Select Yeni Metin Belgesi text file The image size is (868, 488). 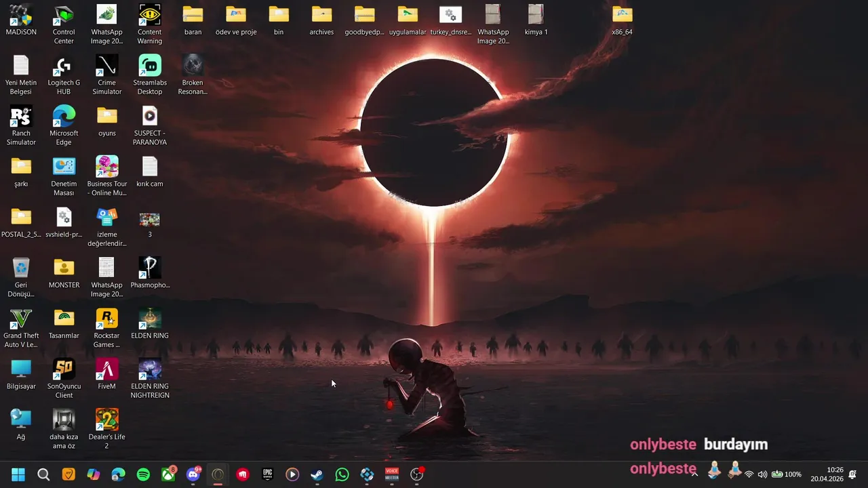[x=21, y=76]
